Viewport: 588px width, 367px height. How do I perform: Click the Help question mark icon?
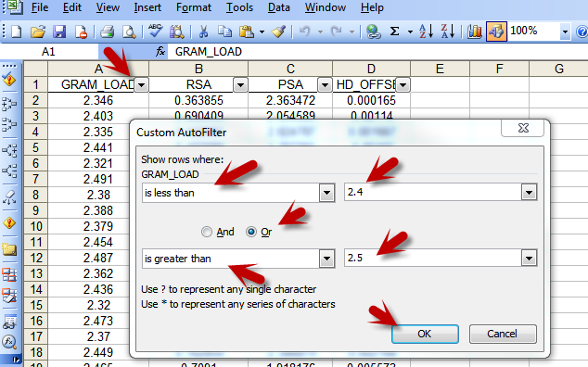[582, 32]
